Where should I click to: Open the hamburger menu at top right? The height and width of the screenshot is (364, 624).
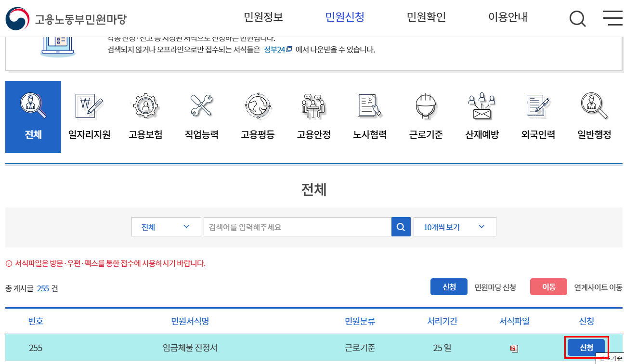click(x=612, y=18)
